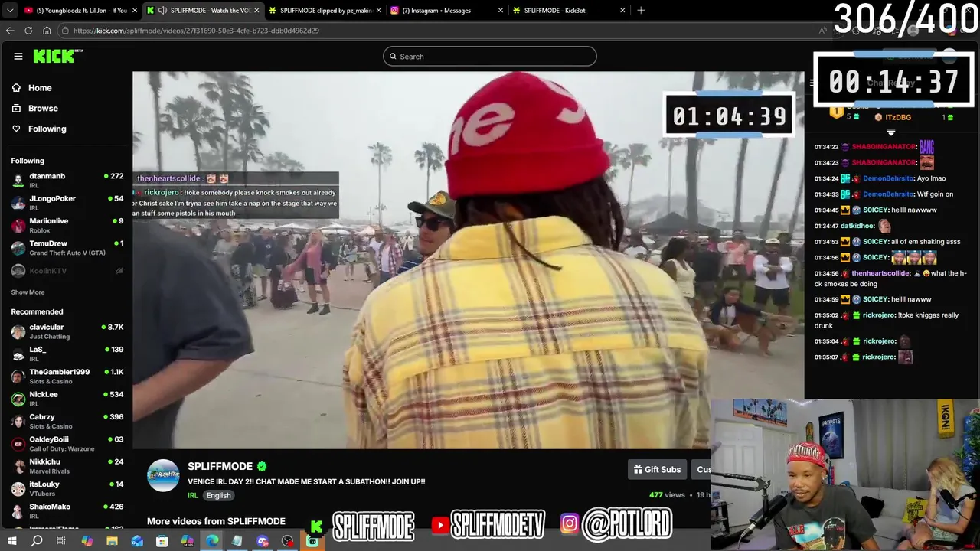The image size is (980, 551).
Task: Open Windows taskbar search
Action: tap(37, 541)
